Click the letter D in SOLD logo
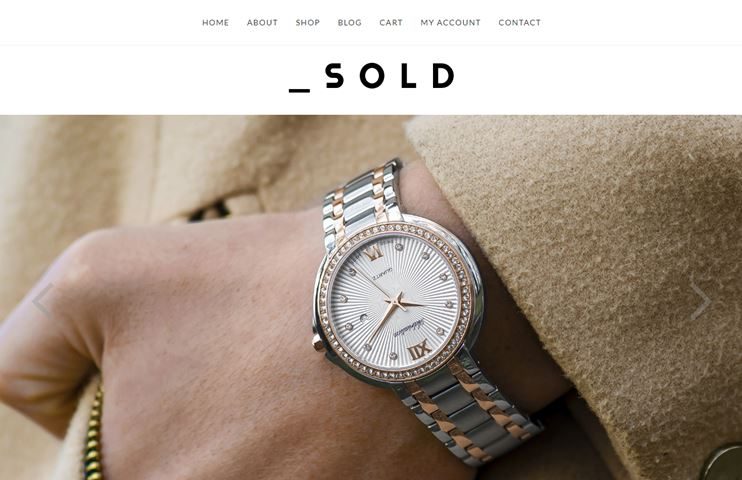The width and height of the screenshot is (742, 480). click(444, 76)
